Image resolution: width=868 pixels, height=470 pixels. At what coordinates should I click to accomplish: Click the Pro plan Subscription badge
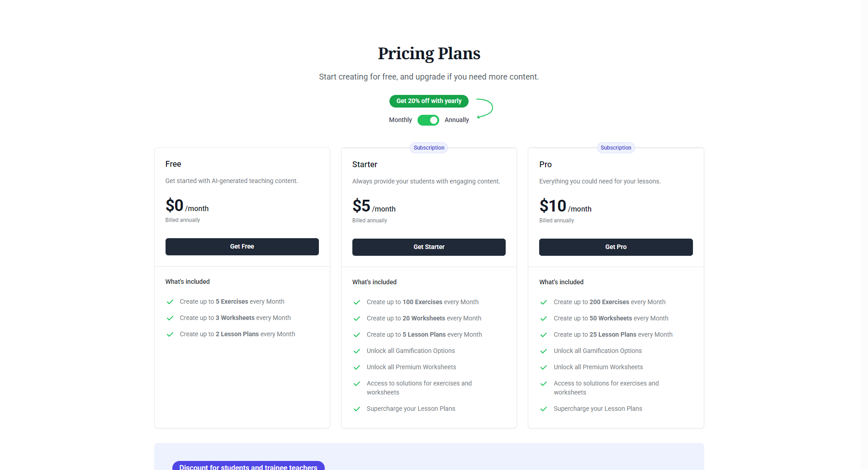click(x=616, y=148)
